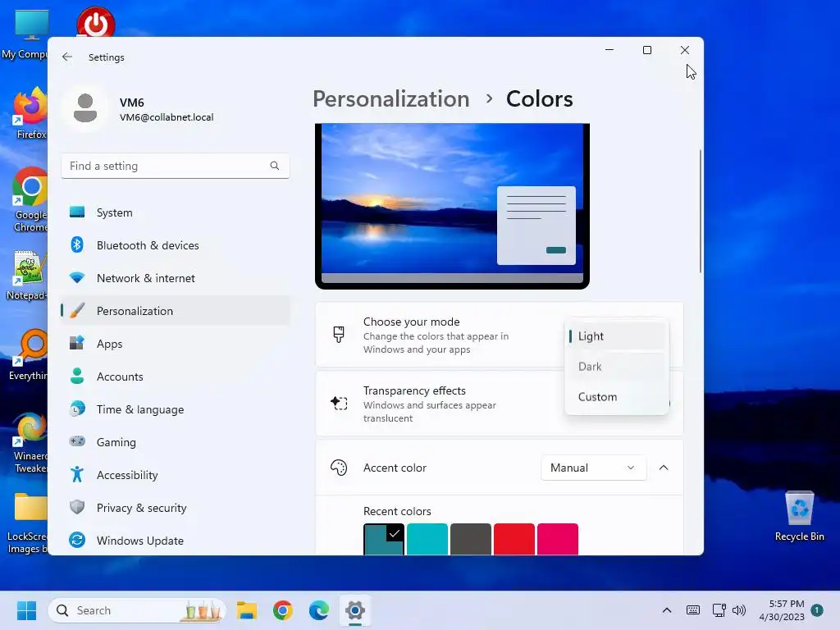840x630 pixels.
Task: Click the taskbar Search box
Action: point(137,610)
